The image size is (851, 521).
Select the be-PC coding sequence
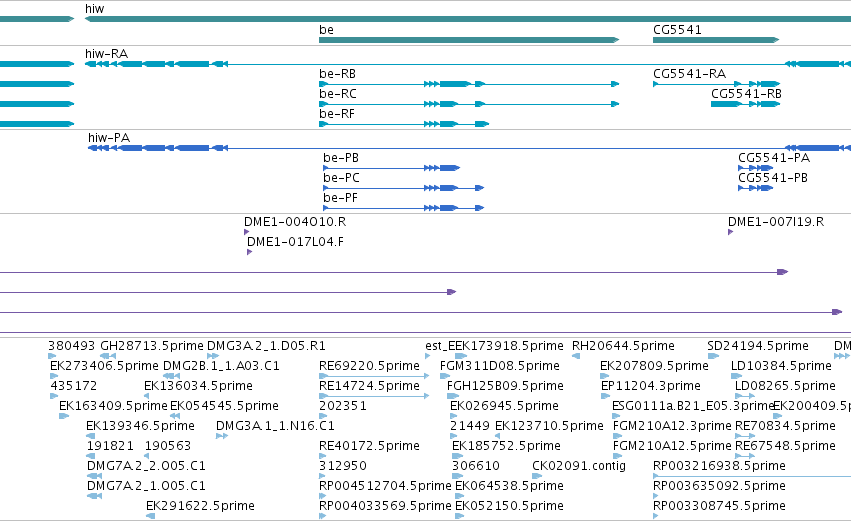pyautogui.click(x=403, y=188)
